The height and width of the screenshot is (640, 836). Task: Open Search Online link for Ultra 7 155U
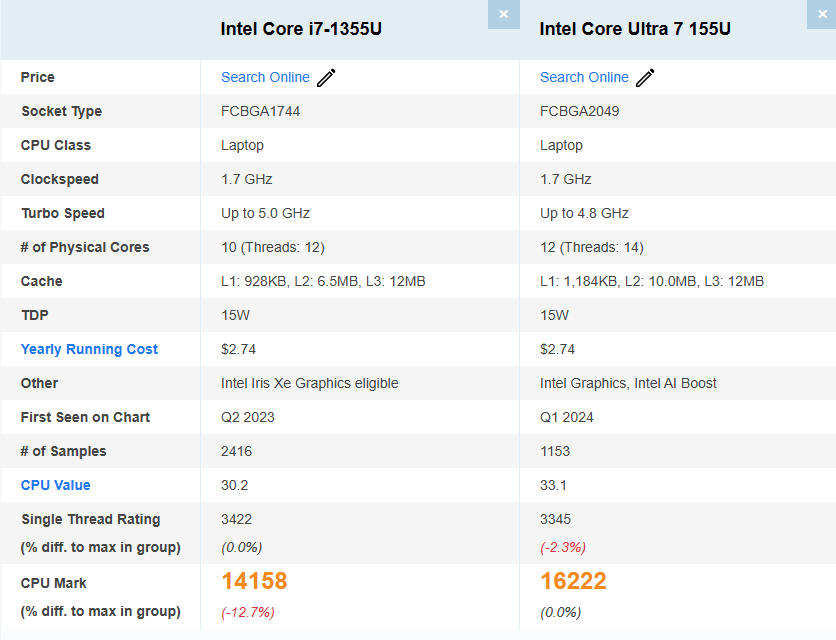[x=584, y=77]
